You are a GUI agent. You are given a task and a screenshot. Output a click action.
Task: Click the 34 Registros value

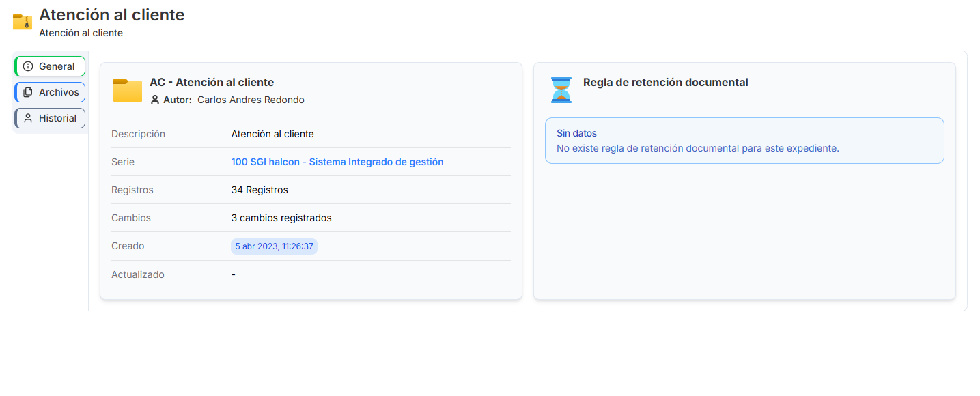coord(260,190)
